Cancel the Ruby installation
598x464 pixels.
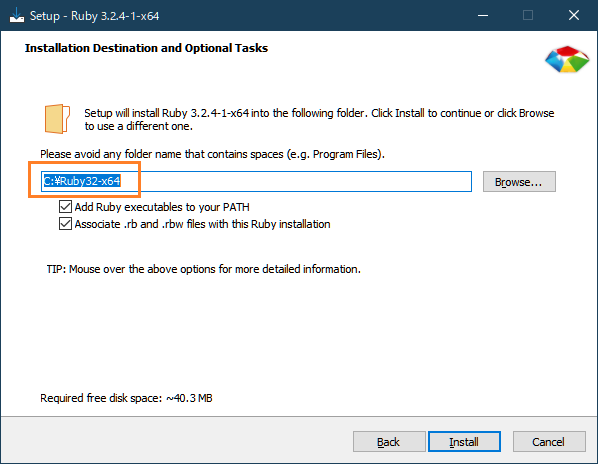tap(549, 442)
